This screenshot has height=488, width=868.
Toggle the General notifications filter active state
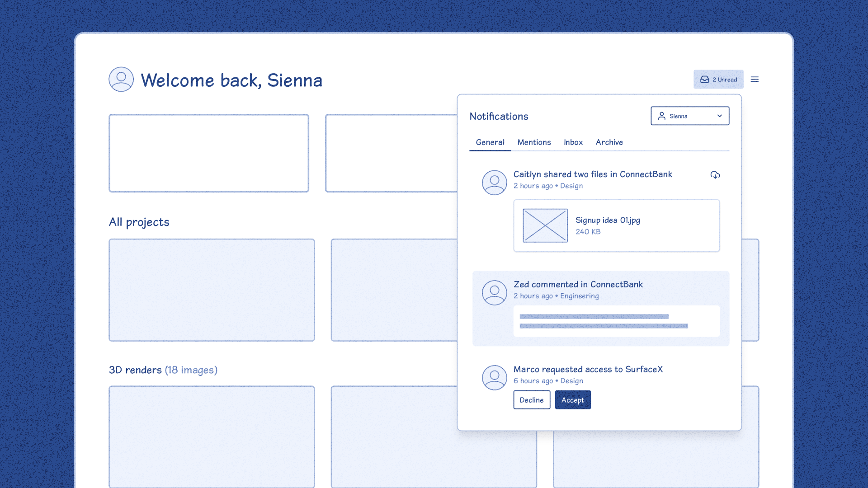490,142
